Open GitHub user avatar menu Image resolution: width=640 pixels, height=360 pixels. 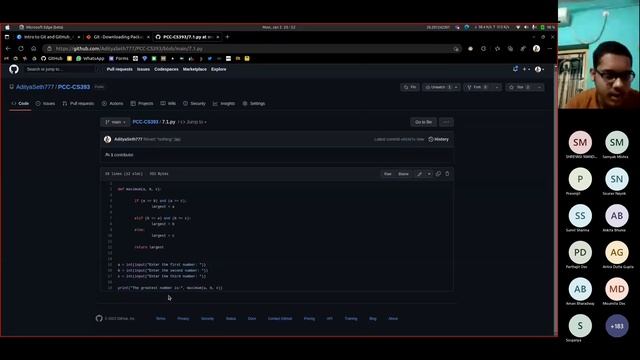(539, 69)
